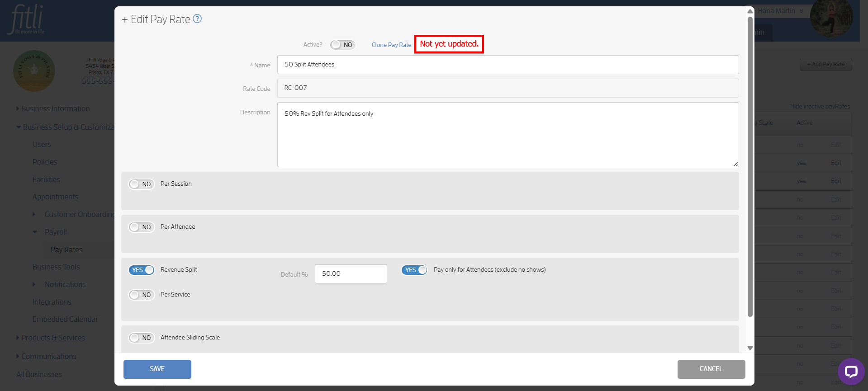Expand Notifications in the sidebar
Viewport: 868px width, 391px height.
60,285
